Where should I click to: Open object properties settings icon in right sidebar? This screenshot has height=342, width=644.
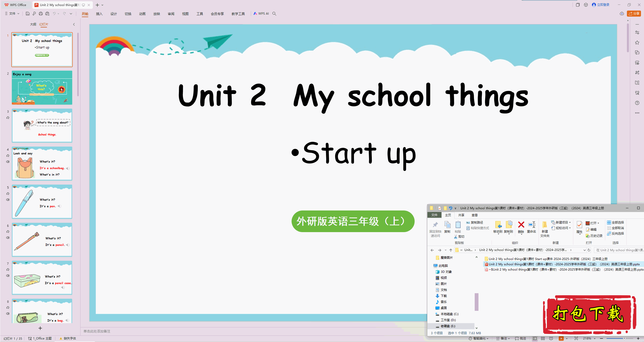pyautogui.click(x=637, y=32)
